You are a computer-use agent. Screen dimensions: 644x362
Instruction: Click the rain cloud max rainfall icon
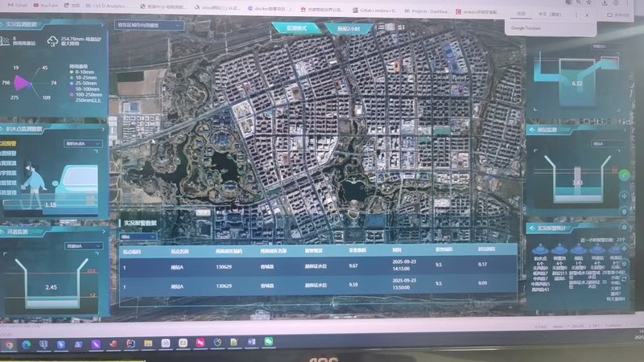coord(52,41)
